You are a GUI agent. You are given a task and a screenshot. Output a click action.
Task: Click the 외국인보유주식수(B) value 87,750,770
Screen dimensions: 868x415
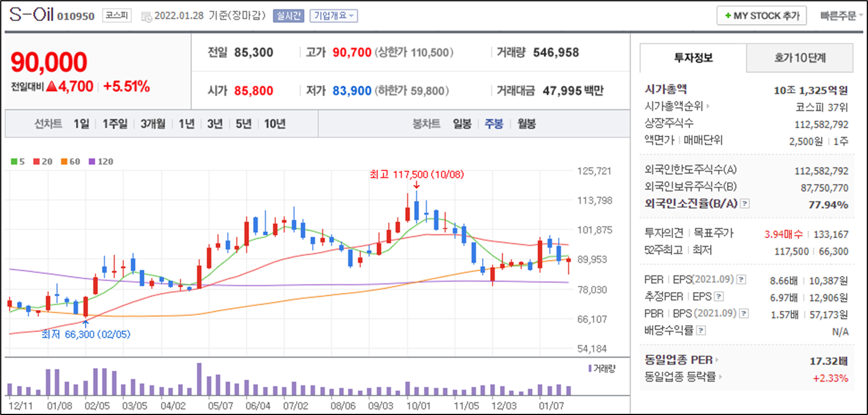point(825,188)
